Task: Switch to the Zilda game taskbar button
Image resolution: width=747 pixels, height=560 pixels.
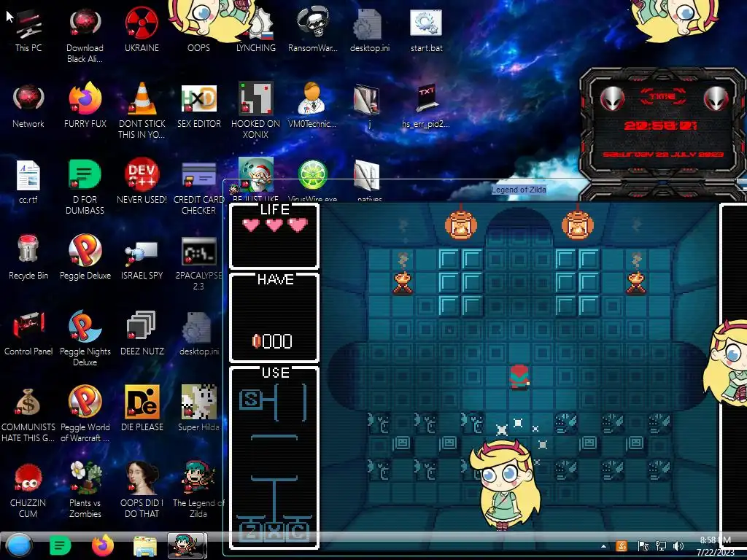Action: click(x=187, y=545)
